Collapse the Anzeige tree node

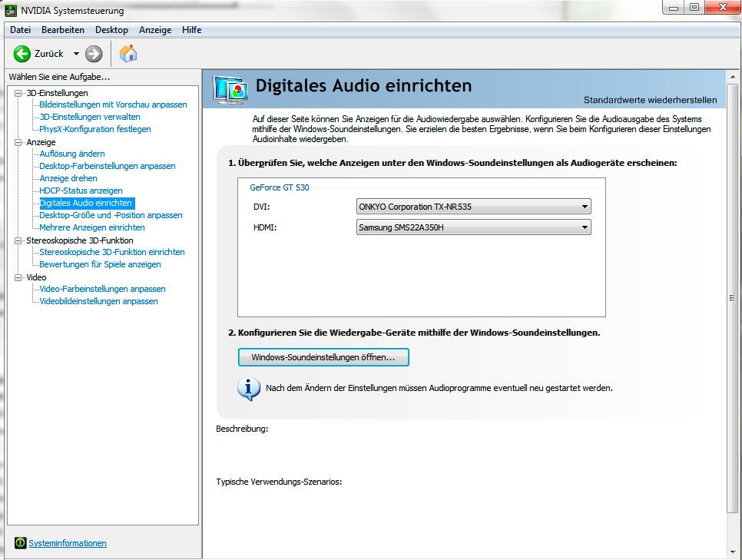(18, 142)
